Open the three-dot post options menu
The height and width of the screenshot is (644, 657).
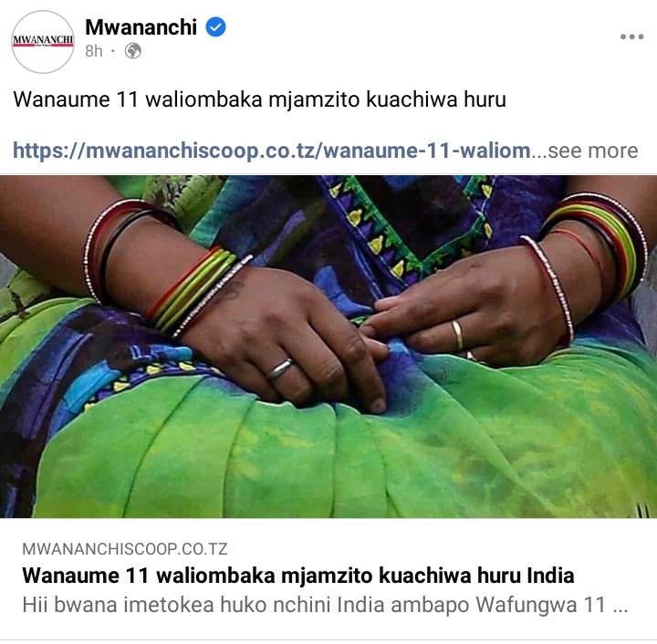tap(631, 36)
